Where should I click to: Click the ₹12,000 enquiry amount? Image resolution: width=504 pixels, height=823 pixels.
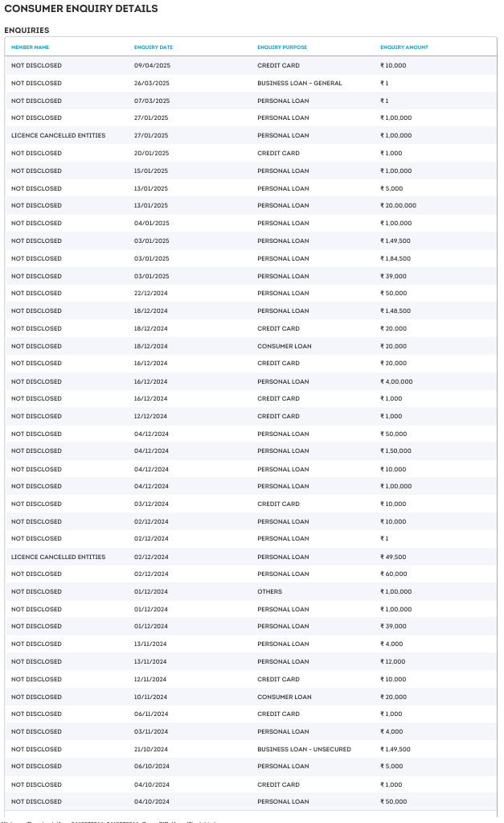(x=393, y=661)
